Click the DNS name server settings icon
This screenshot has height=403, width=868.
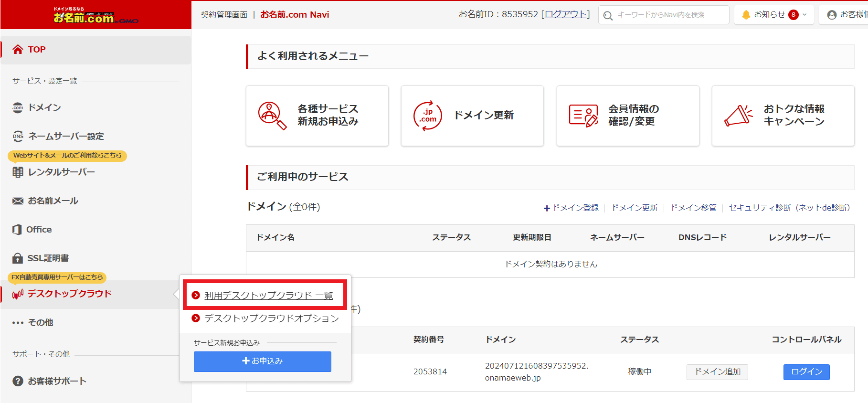pos(18,137)
